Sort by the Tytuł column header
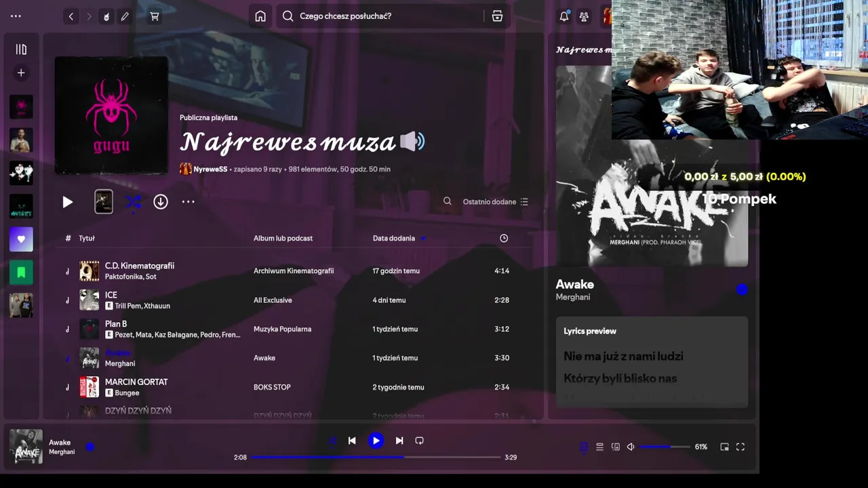Image resolution: width=868 pixels, height=488 pixels. coord(86,239)
